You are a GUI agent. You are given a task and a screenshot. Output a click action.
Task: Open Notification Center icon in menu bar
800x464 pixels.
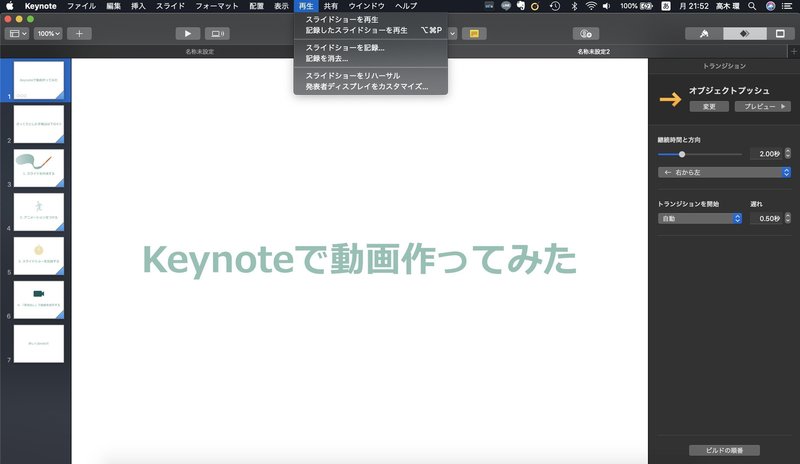[787, 6]
